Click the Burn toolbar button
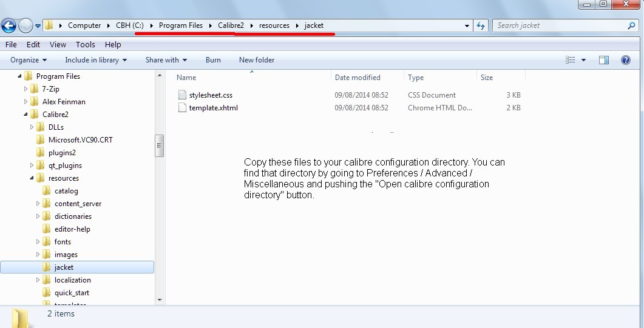Screen dimensions: 644x328 coord(213,60)
